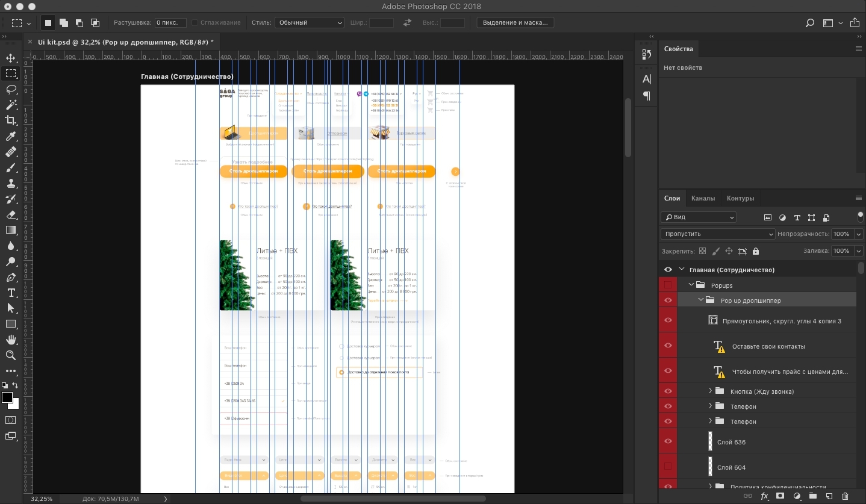
Task: Click the delete layer trash icon
Action: pos(845,496)
